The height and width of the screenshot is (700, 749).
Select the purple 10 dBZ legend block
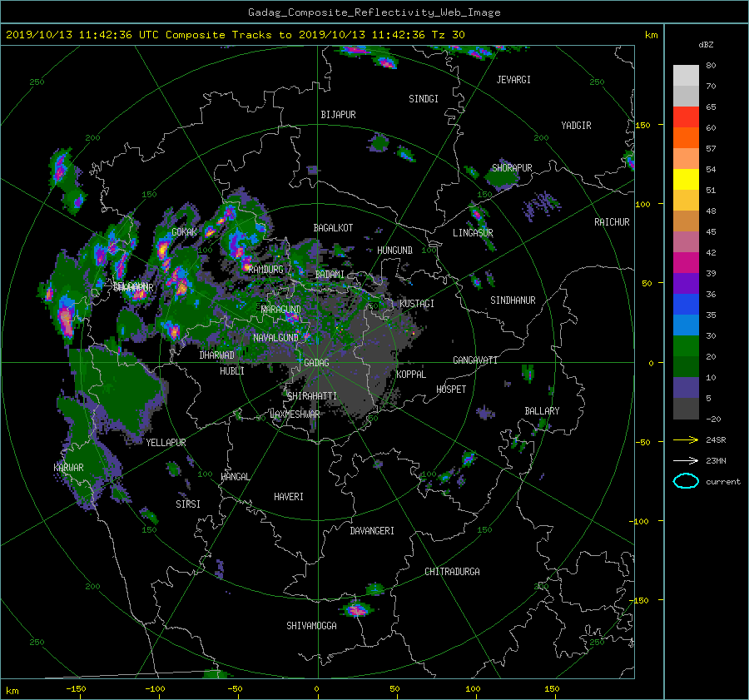(x=686, y=388)
